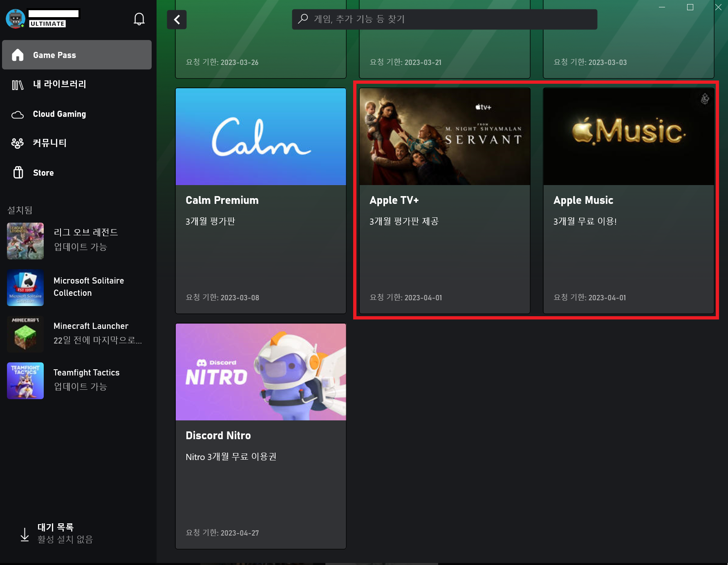Click the community people icon
This screenshot has width=728, height=565.
18,143
